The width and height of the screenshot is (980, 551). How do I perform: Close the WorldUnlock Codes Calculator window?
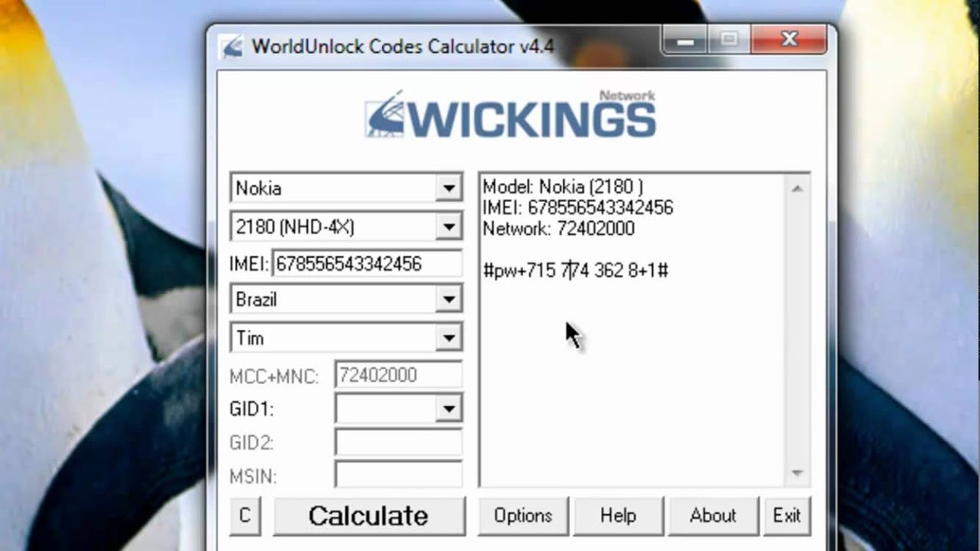tap(789, 40)
